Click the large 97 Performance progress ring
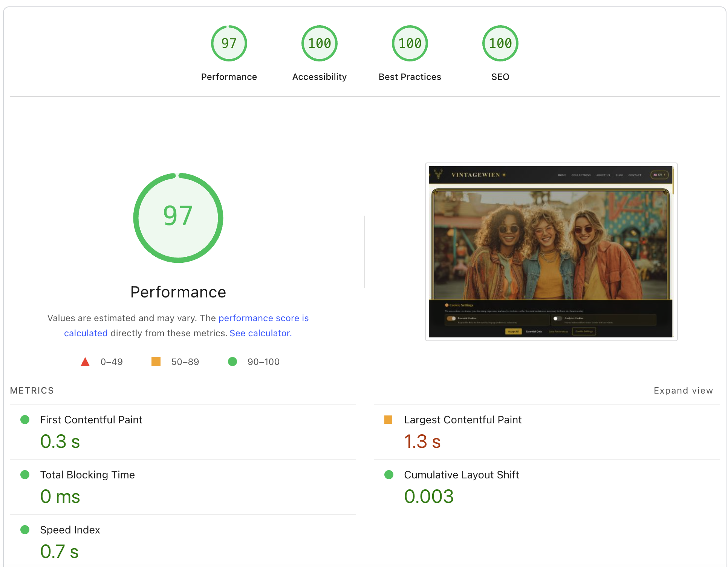The image size is (728, 567). coord(178,218)
